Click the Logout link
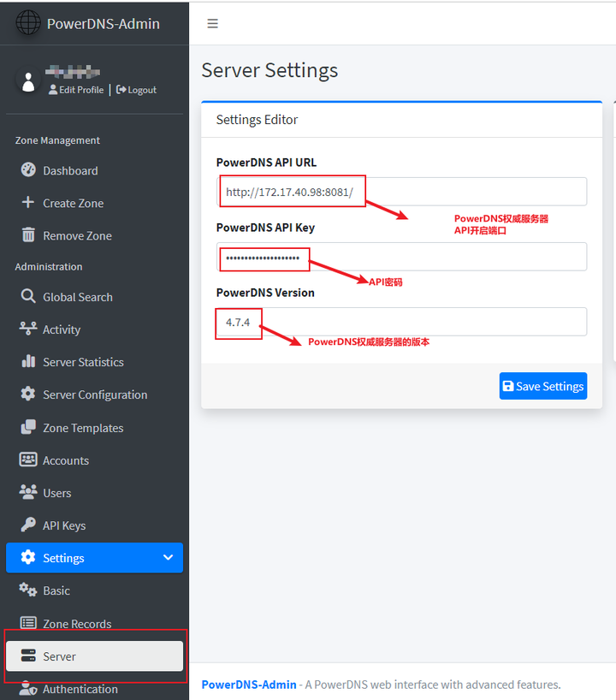 [136, 90]
